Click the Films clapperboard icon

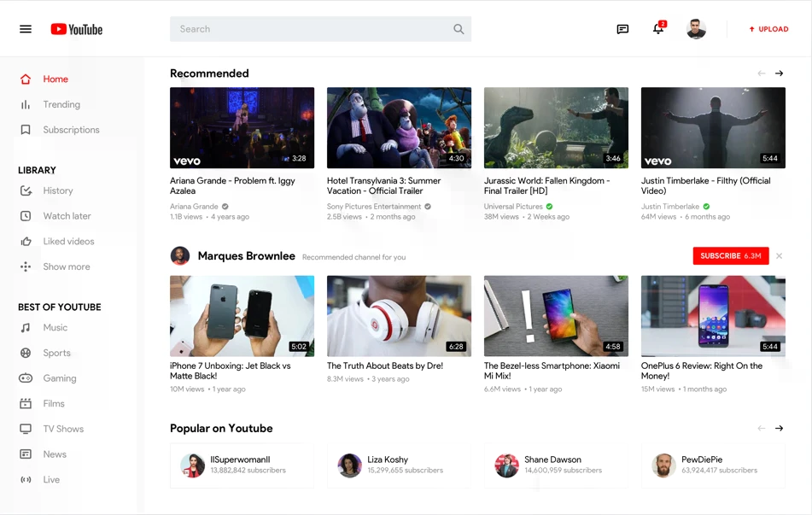tap(26, 403)
